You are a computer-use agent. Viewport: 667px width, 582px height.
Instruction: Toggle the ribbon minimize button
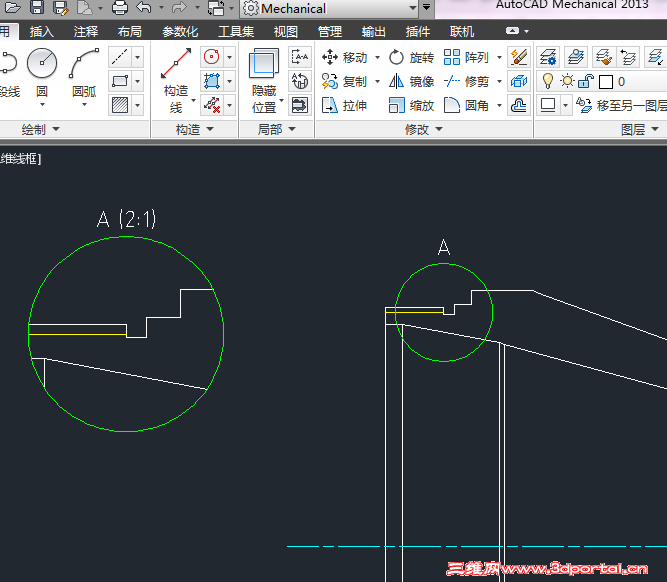[x=512, y=31]
